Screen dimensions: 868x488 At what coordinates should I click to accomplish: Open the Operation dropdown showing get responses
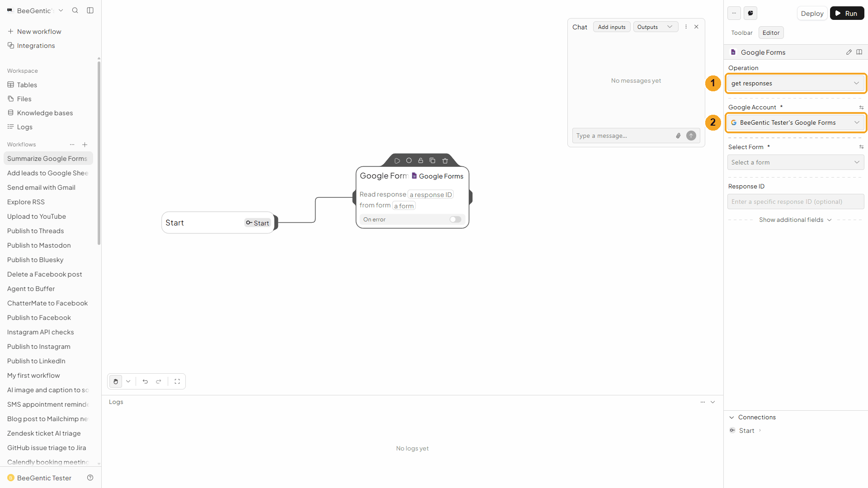[796, 83]
